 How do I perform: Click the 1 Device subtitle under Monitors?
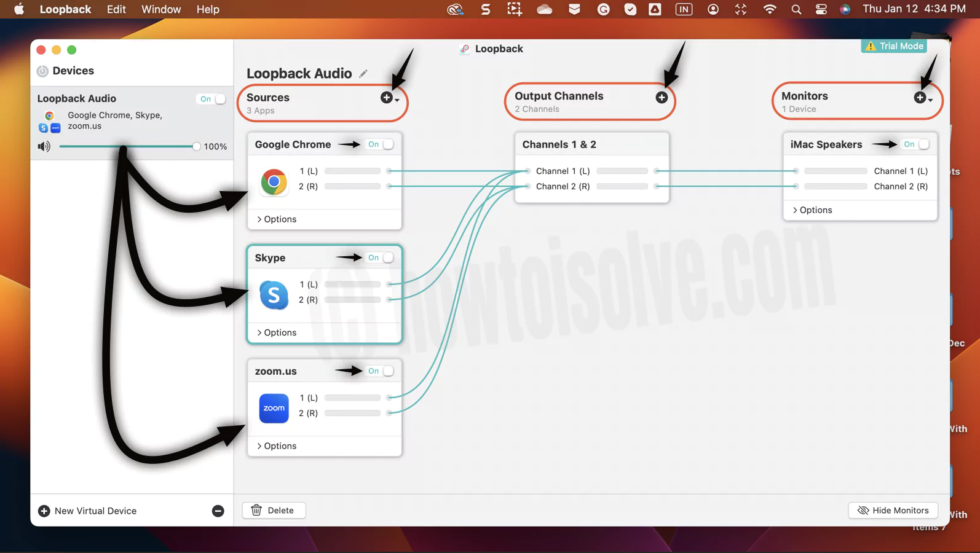[x=799, y=109]
